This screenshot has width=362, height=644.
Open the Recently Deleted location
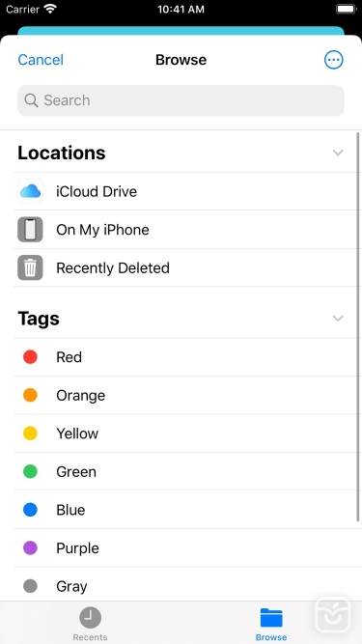[186, 267]
